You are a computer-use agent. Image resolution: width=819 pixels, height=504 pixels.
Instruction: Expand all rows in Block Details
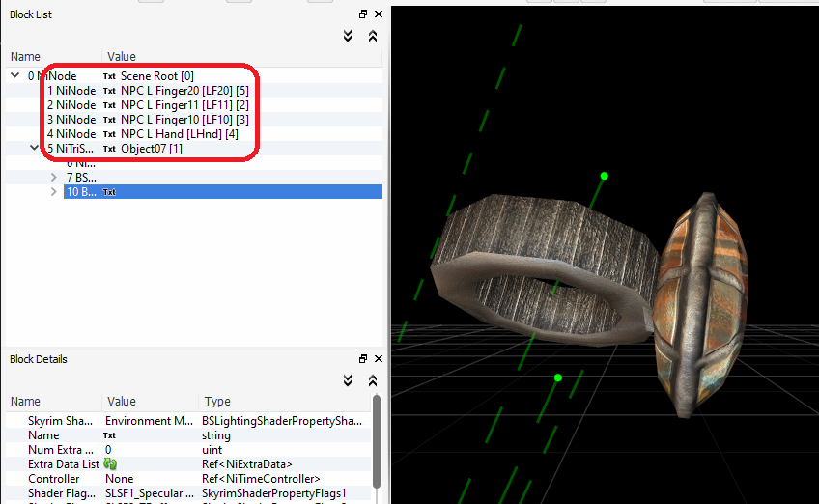tap(348, 380)
